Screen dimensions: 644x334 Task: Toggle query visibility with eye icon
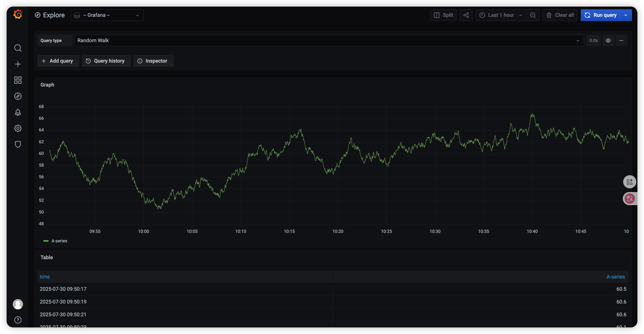click(x=608, y=41)
